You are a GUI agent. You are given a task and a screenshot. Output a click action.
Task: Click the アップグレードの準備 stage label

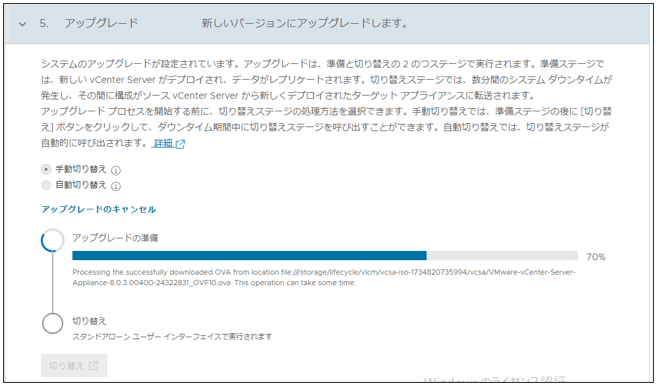[115, 238]
